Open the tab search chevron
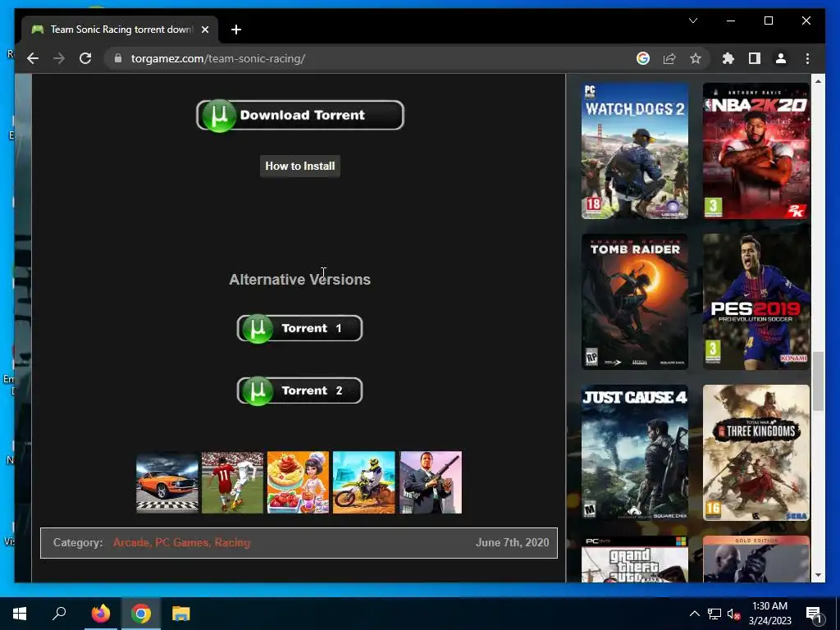840x630 pixels. point(692,21)
